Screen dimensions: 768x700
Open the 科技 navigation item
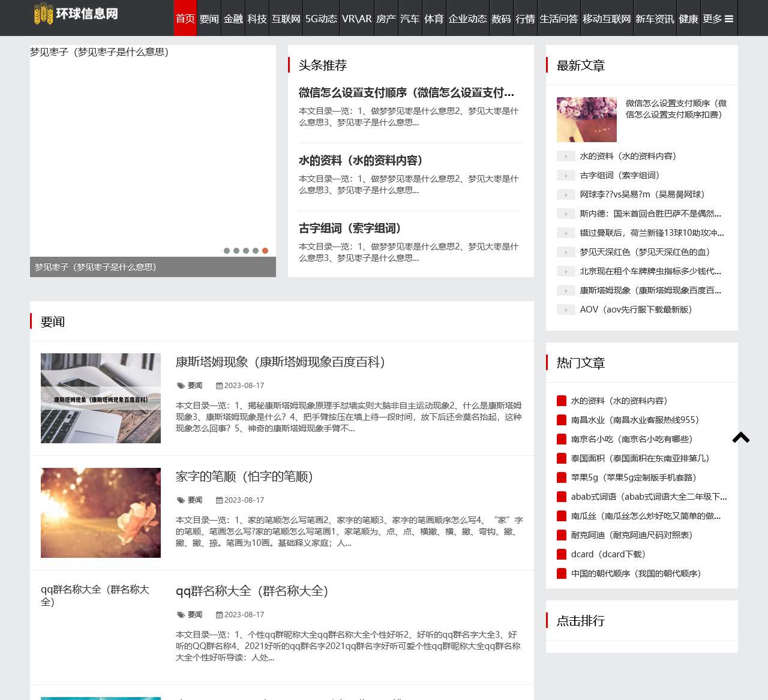tap(257, 18)
